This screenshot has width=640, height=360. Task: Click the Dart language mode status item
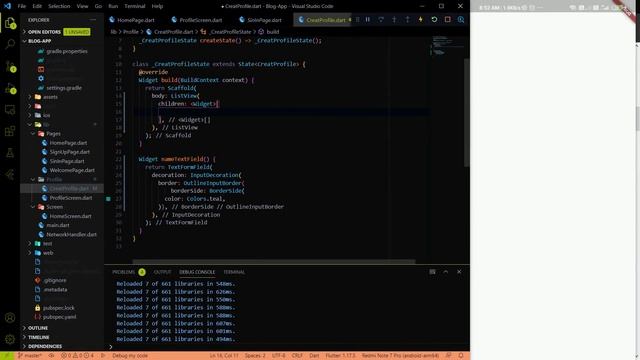314,356
